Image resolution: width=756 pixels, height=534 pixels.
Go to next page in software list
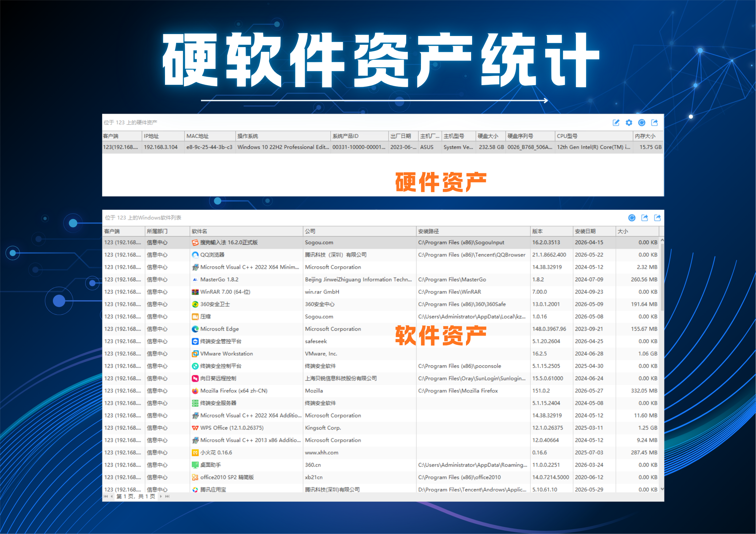pos(161,496)
